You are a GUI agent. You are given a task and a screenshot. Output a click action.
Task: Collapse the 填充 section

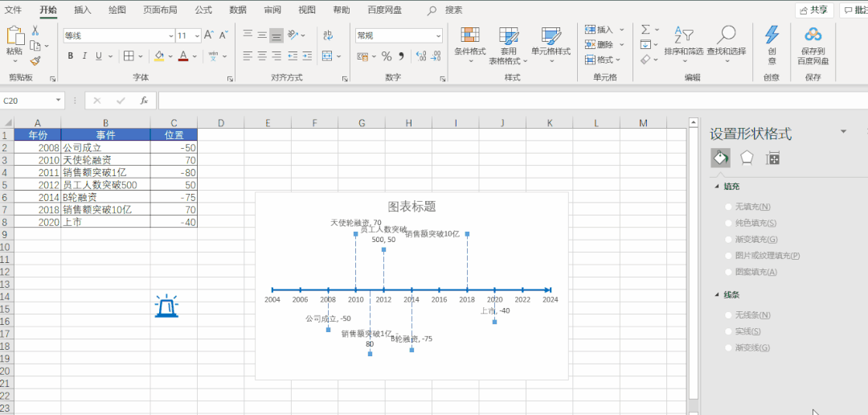[718, 187]
